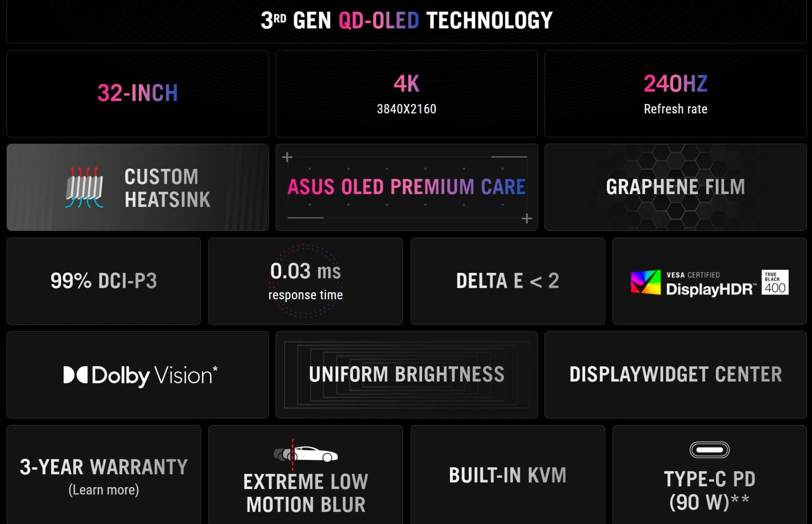Open the Uniform Brightness tile

pyautogui.click(x=406, y=375)
